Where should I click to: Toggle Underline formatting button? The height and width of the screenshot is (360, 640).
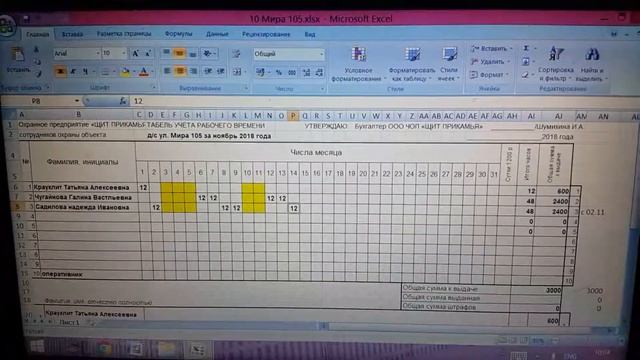85,72
